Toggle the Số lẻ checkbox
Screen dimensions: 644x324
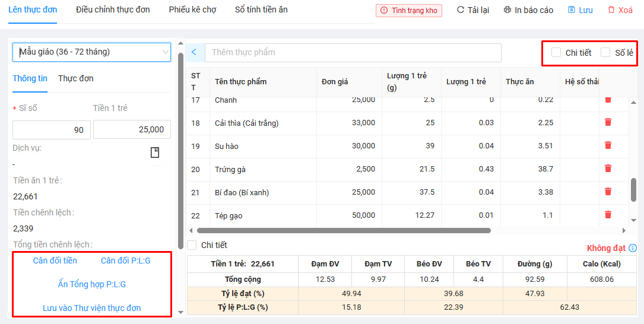tap(605, 52)
